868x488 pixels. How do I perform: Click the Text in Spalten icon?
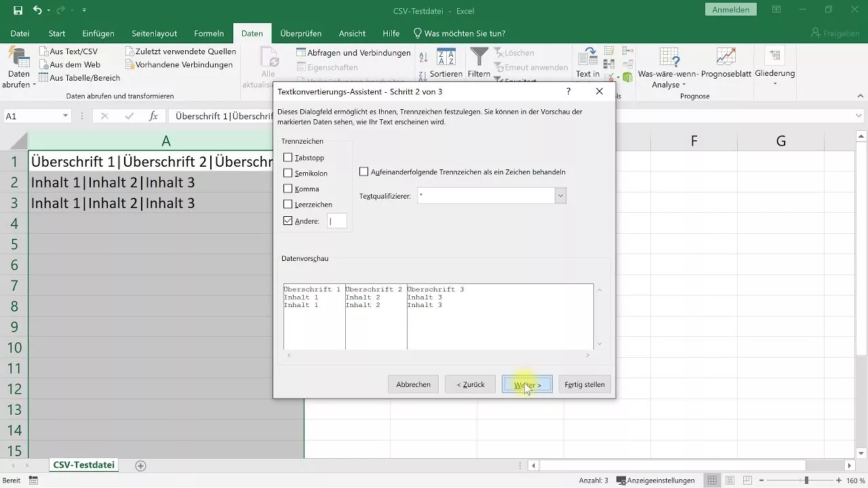point(587,58)
